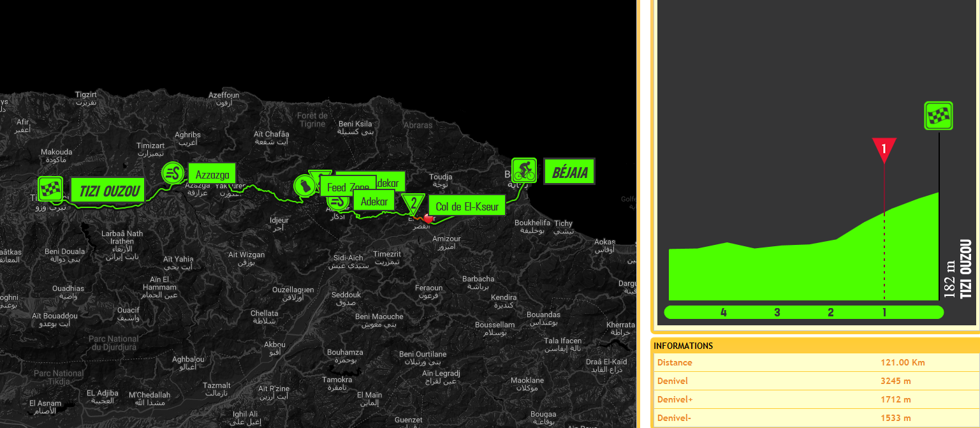Click the BÉJAIA map label
This screenshot has width=980, height=428.
point(569,172)
